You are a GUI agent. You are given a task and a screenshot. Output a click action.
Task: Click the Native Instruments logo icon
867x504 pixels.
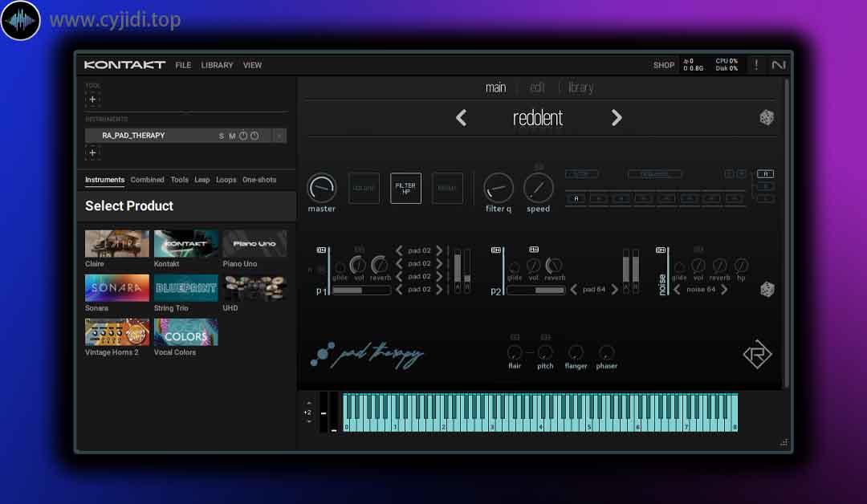click(x=779, y=65)
